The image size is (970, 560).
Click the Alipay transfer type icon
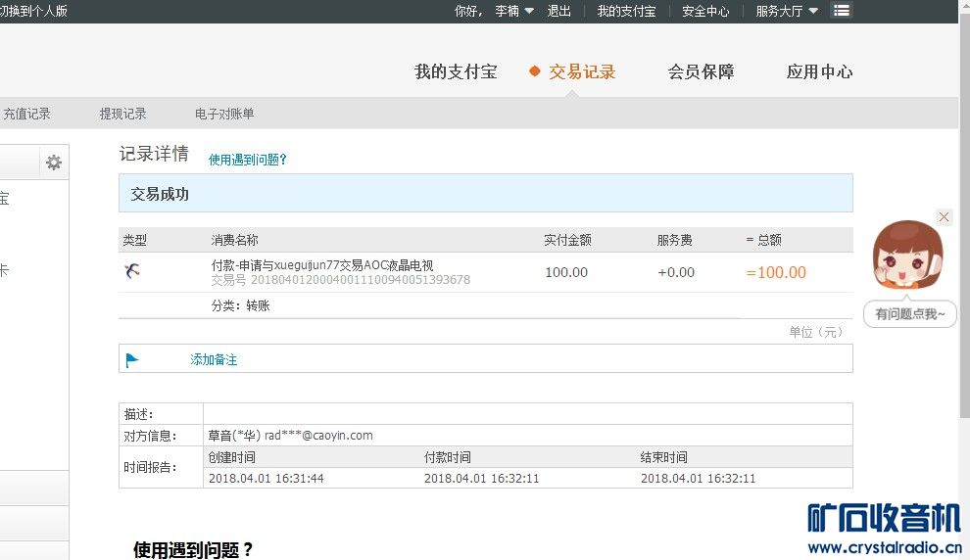(131, 271)
